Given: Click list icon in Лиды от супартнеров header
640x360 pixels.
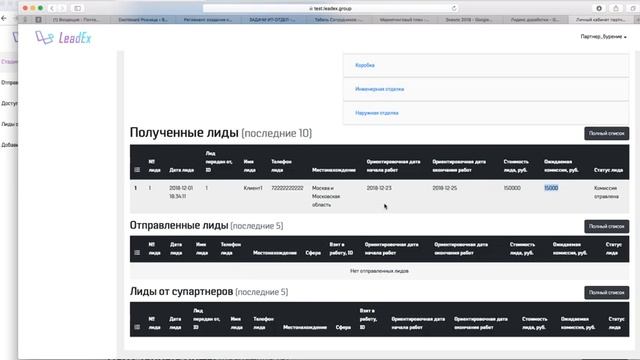Looking at the screenshot, I should [x=137, y=327].
